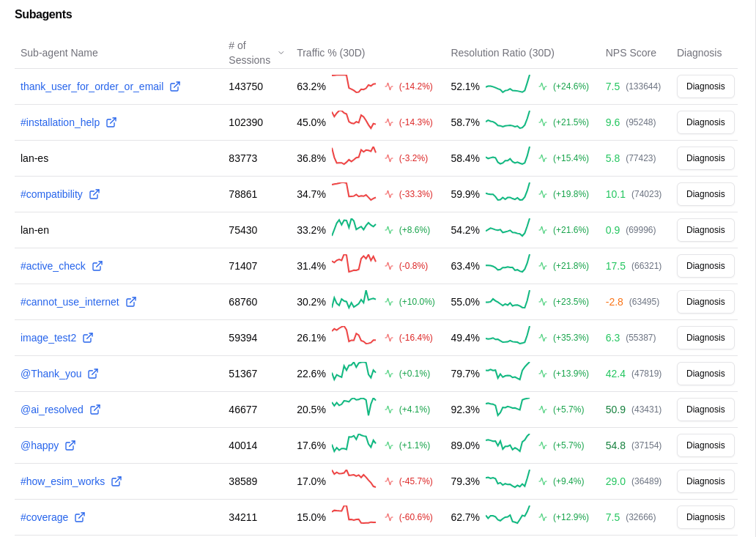
Task: Click the Resolution Ratio (30D) column header
Action: 503,53
